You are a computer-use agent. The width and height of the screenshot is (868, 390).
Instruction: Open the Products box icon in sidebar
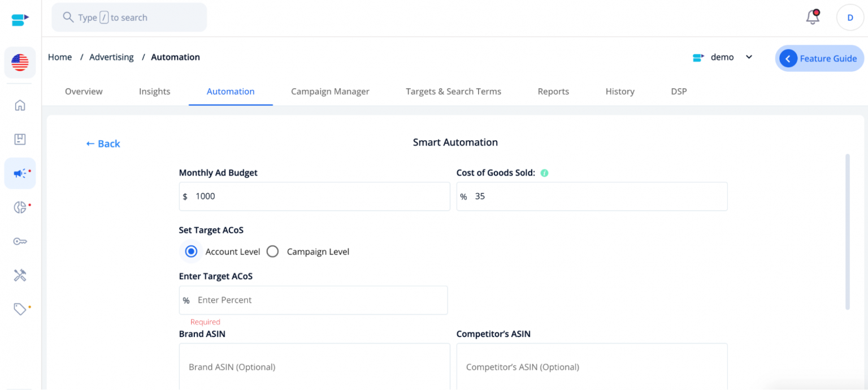20,139
